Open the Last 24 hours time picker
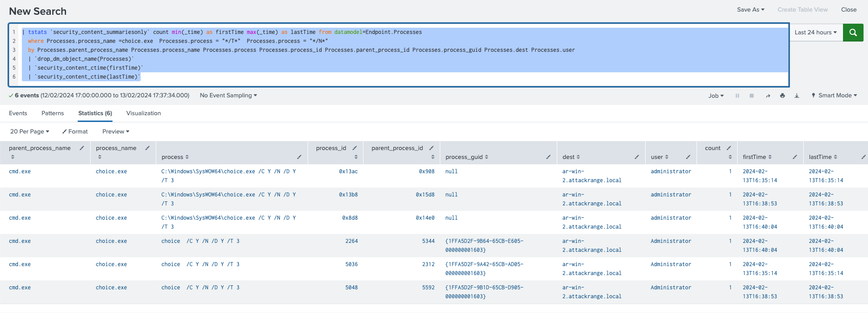 click(816, 33)
